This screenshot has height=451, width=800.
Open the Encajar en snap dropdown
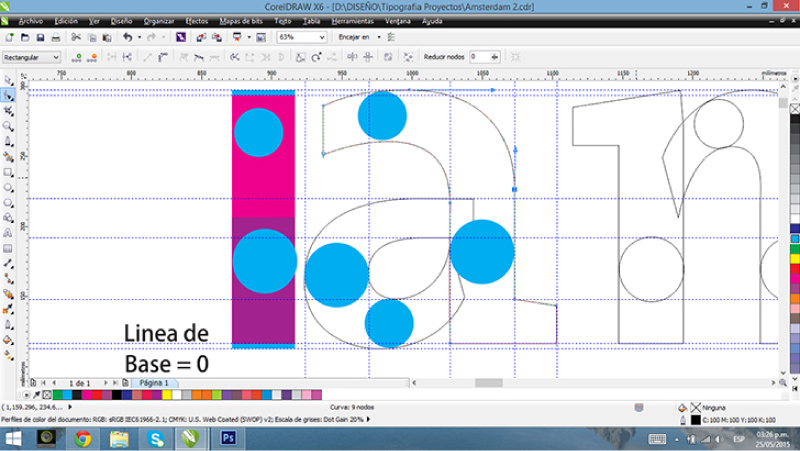[x=378, y=37]
